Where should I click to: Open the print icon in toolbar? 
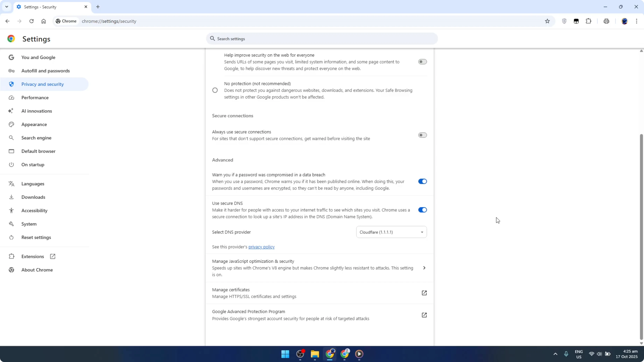(607, 21)
